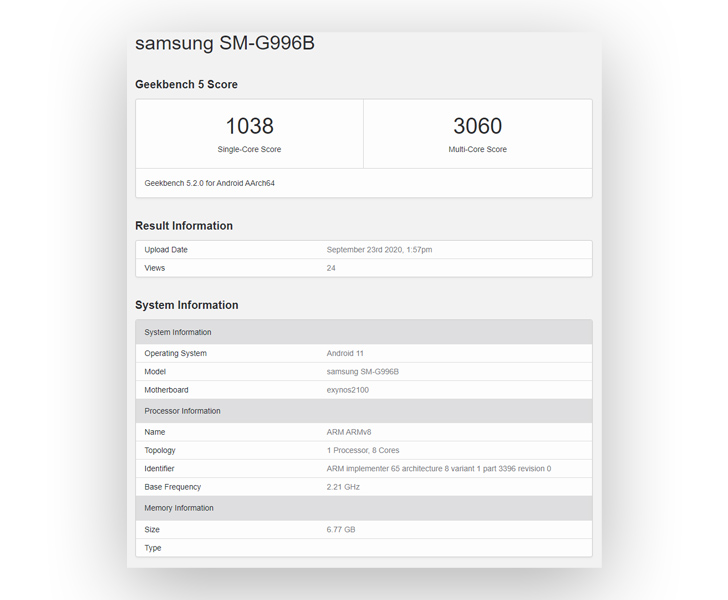This screenshot has width=728, height=600.
Task: Select the 'ARM implementer 65 architecture 8' identifier value
Action: tap(439, 469)
